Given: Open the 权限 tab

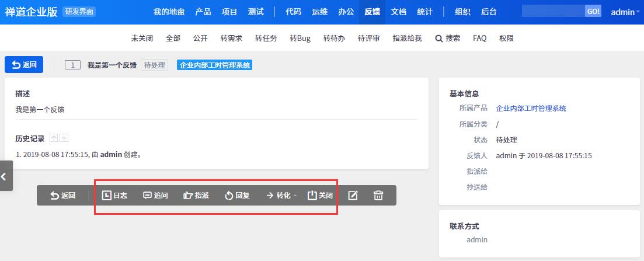Looking at the screenshot, I should click(506, 38).
